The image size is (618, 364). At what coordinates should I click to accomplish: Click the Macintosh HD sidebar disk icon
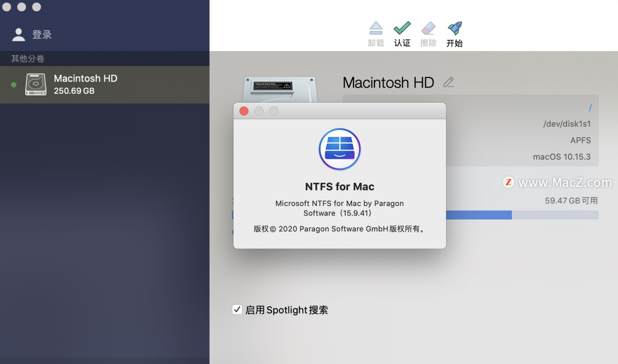tap(36, 84)
